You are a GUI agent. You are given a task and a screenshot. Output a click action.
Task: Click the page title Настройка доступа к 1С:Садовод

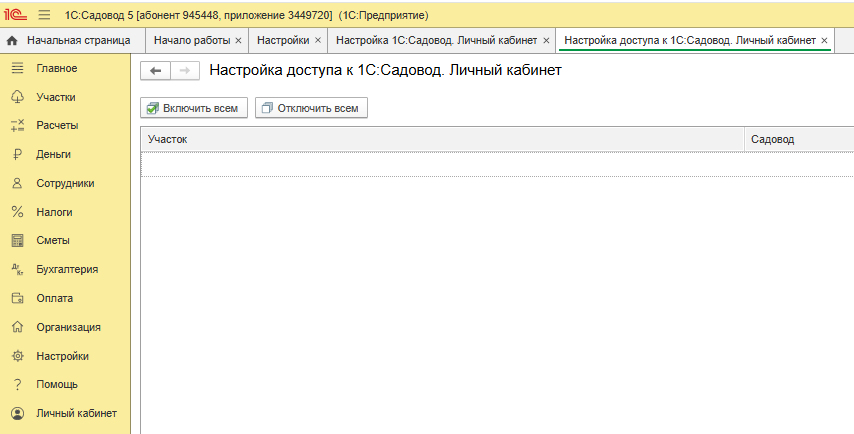tap(386, 70)
